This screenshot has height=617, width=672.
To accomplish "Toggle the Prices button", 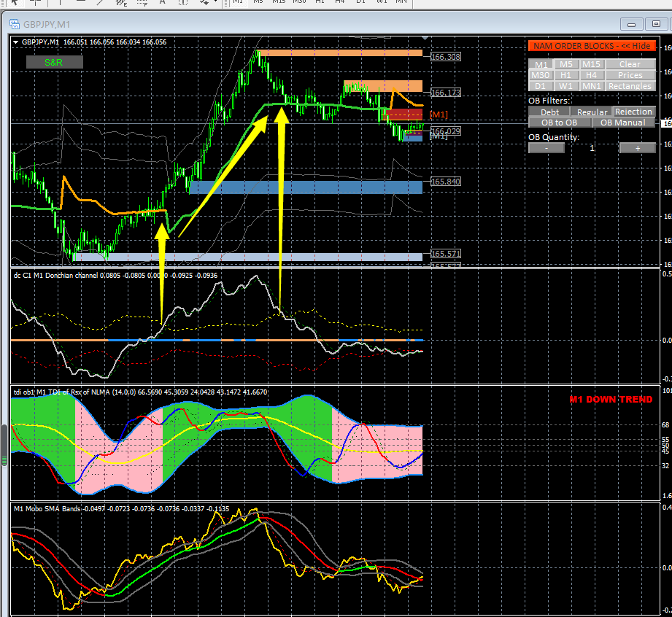I will (x=630, y=75).
